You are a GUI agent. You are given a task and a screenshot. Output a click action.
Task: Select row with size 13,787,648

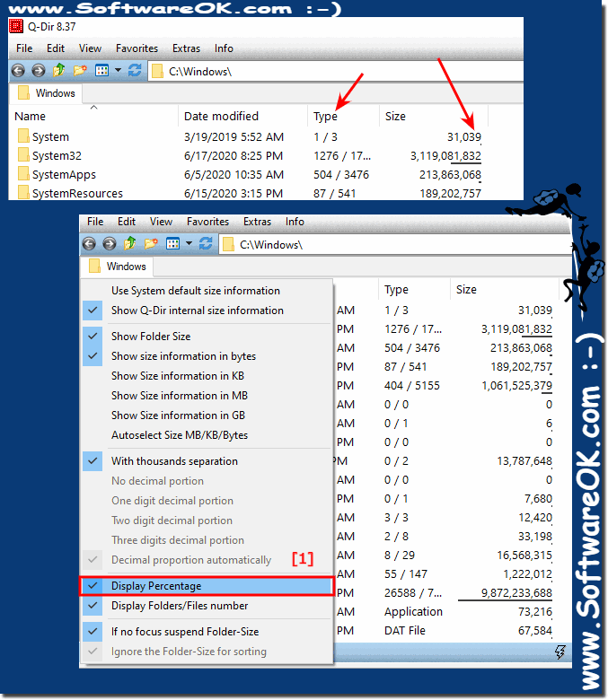[x=446, y=460]
